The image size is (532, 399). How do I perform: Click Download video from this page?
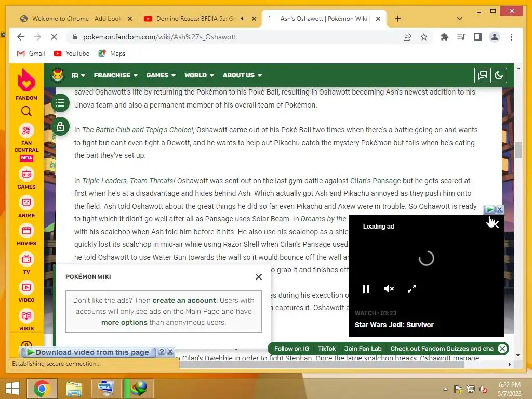[88, 352]
